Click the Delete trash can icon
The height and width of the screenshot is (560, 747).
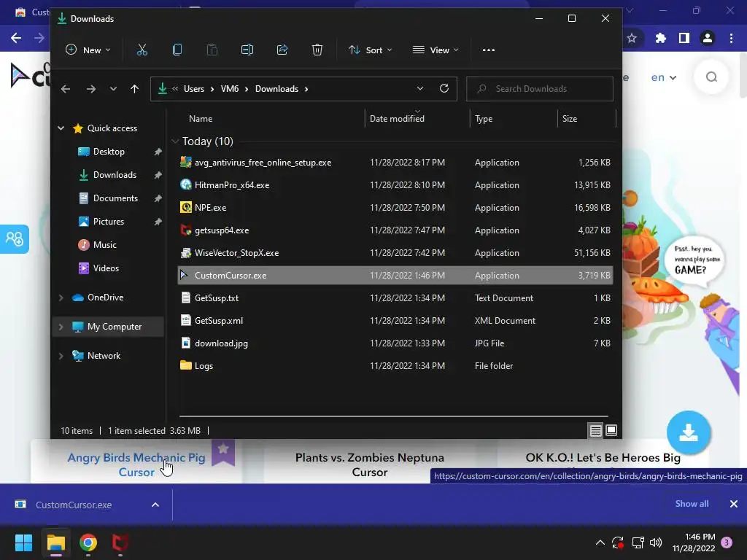pos(317,50)
